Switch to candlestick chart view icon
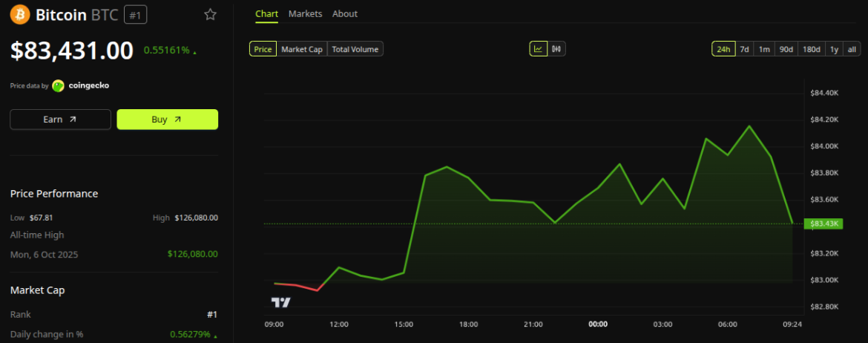The height and width of the screenshot is (343, 868). (x=556, y=49)
